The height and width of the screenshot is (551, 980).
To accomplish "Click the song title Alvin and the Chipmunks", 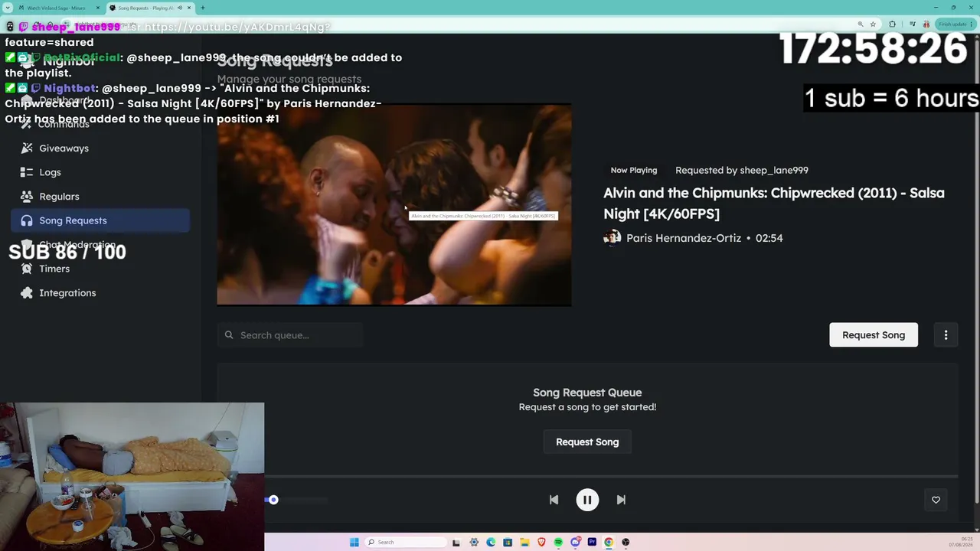I will (x=773, y=203).
